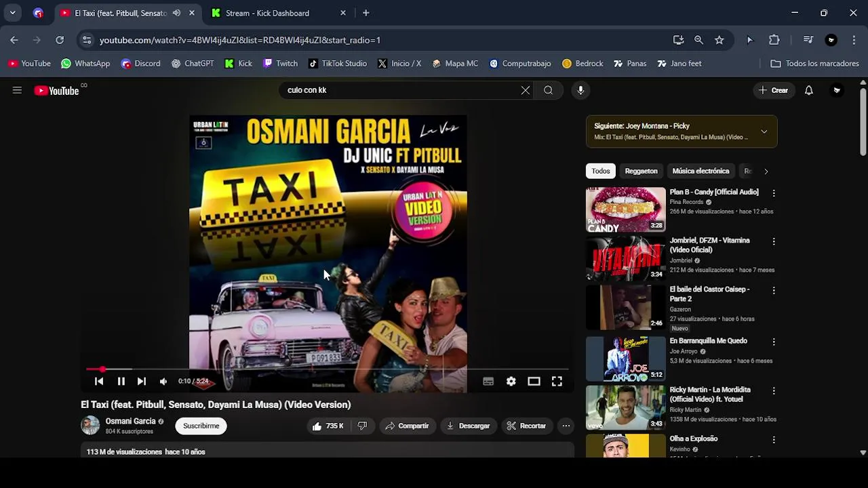Viewport: 868px width, 488px height.
Task: Select the Reggaeton filter chip
Action: point(641,171)
